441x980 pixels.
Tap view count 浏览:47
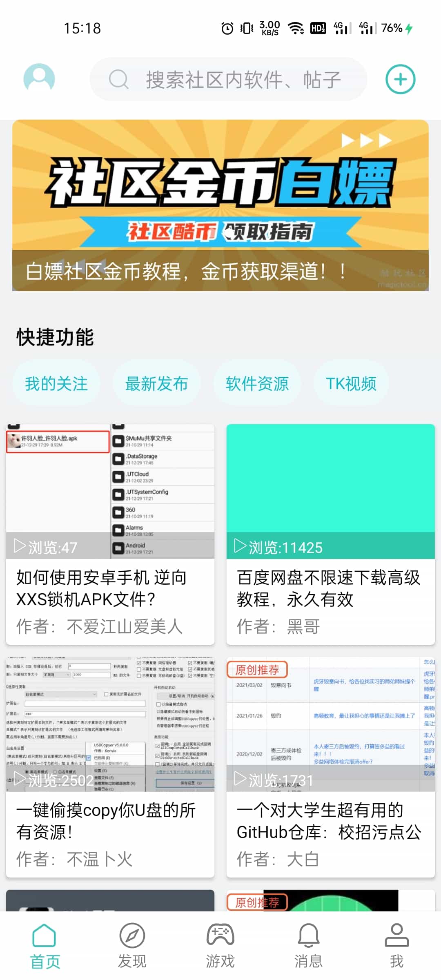click(46, 547)
